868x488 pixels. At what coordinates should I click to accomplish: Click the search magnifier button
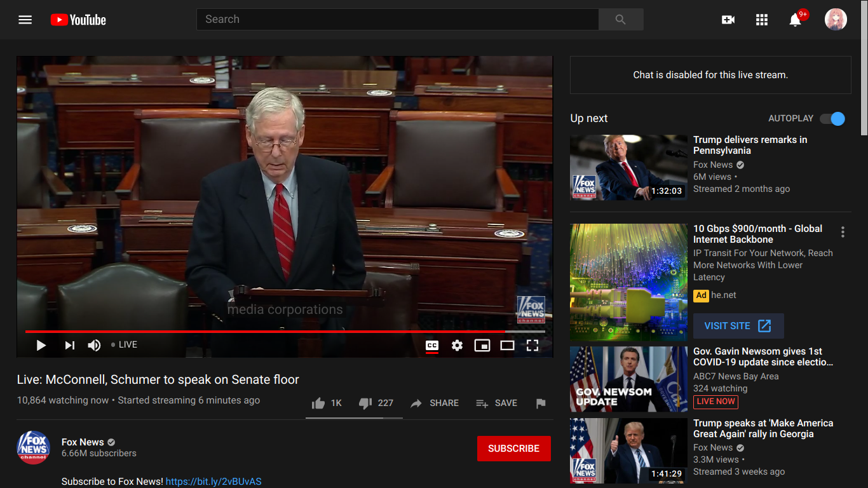pyautogui.click(x=621, y=20)
